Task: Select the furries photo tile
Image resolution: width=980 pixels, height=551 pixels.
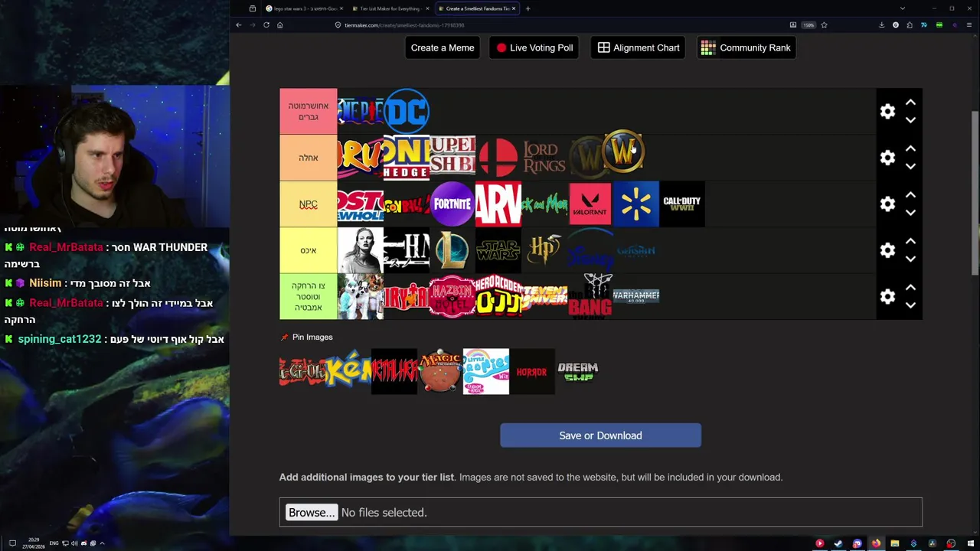Action: tap(361, 296)
